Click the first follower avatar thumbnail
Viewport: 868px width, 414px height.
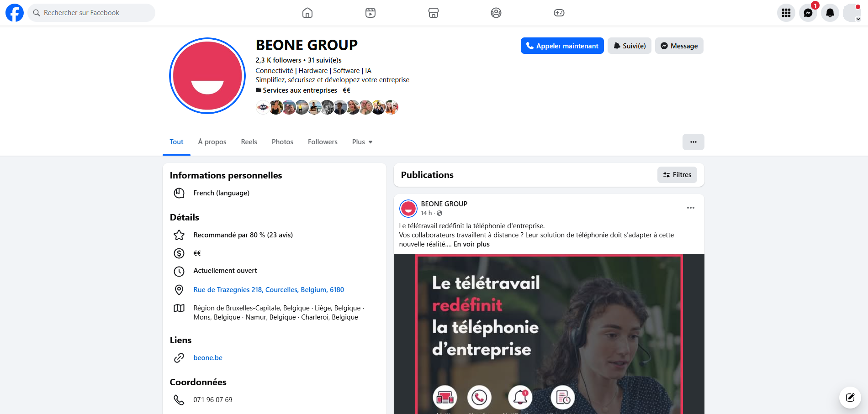click(x=263, y=107)
